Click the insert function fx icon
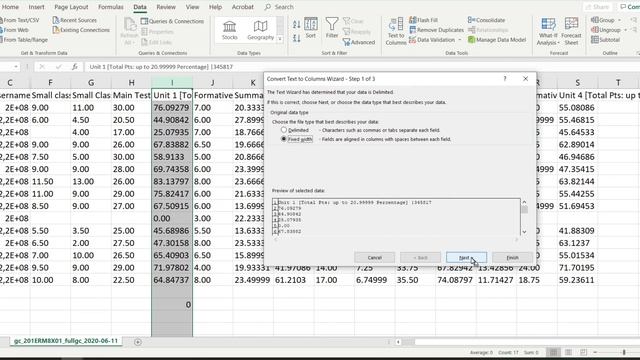This screenshot has height=360, width=640. pos(74,67)
